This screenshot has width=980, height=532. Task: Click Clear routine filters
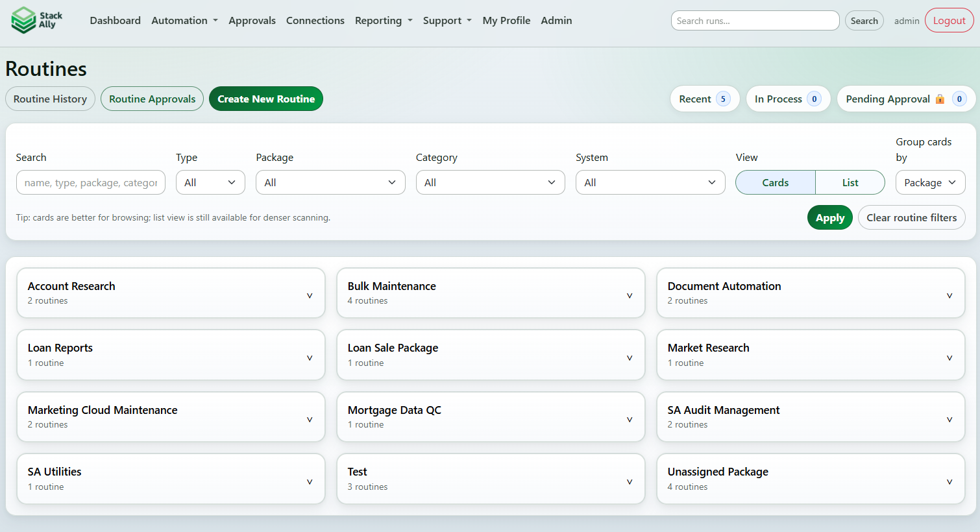click(911, 217)
